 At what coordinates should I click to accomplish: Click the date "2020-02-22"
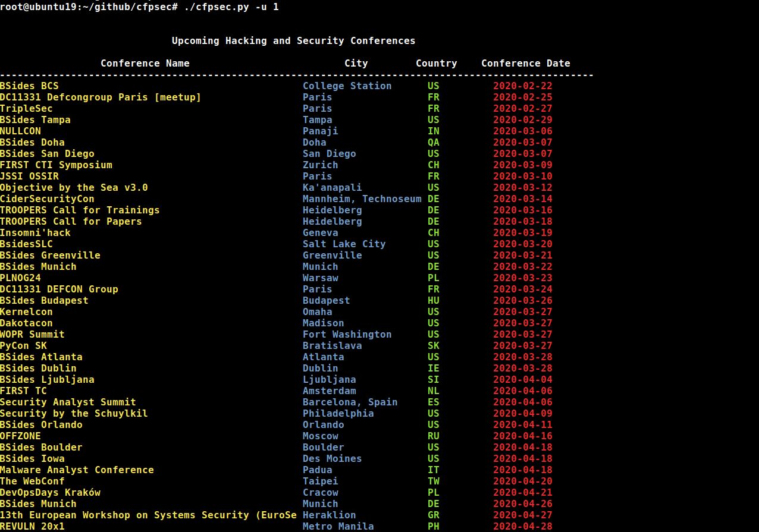coord(523,86)
